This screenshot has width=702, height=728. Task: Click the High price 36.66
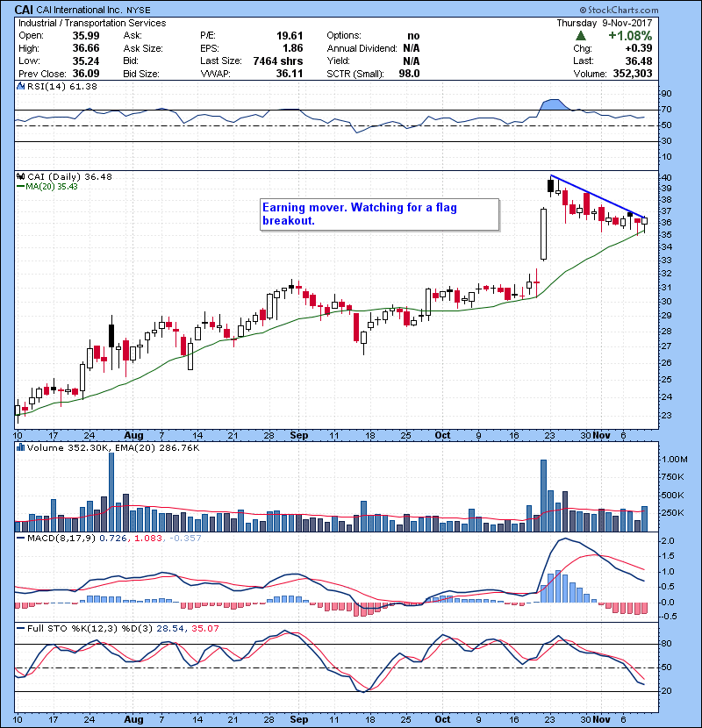86,48
